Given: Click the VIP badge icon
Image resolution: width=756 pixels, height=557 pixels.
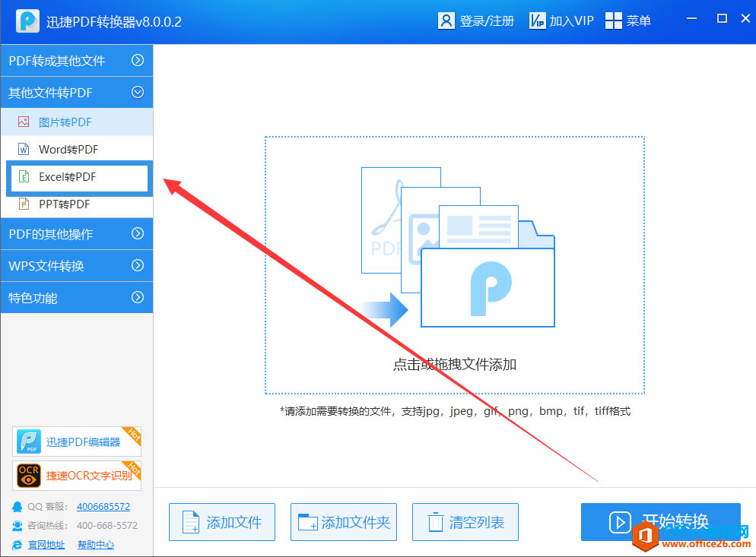Looking at the screenshot, I should (x=537, y=21).
